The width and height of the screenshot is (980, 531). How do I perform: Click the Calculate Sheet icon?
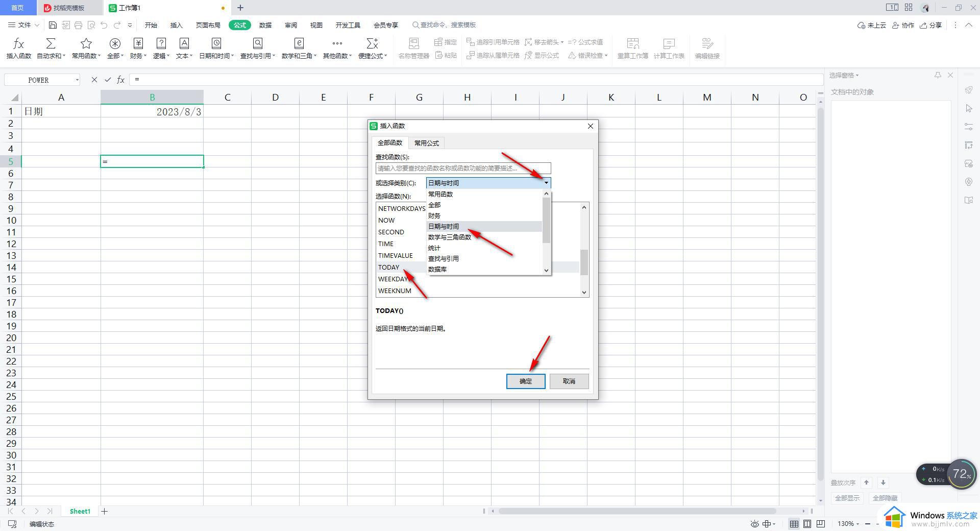(x=669, y=43)
